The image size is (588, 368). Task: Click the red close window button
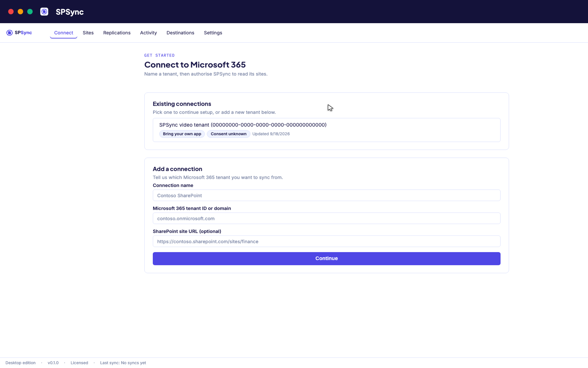[x=11, y=12]
